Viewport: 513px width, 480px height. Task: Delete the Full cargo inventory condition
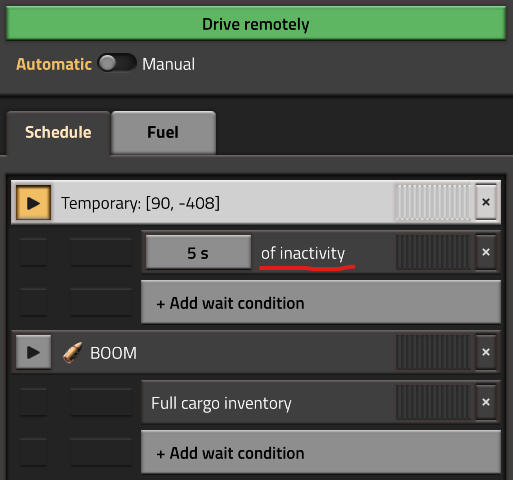[x=486, y=402]
